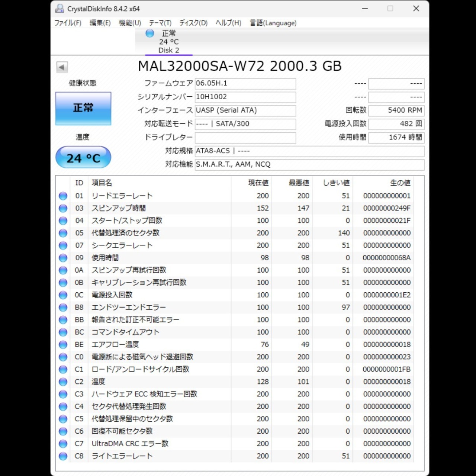Click raw value 00000000249F

tap(387, 208)
